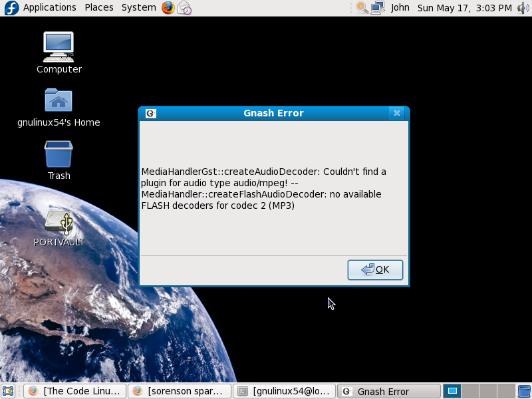Open the System menu
Screen dimensions: 532x399
pyautogui.click(x=139, y=7)
